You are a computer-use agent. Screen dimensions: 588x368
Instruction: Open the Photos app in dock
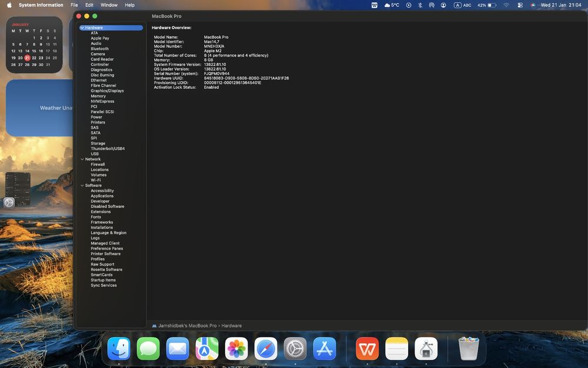(236, 349)
